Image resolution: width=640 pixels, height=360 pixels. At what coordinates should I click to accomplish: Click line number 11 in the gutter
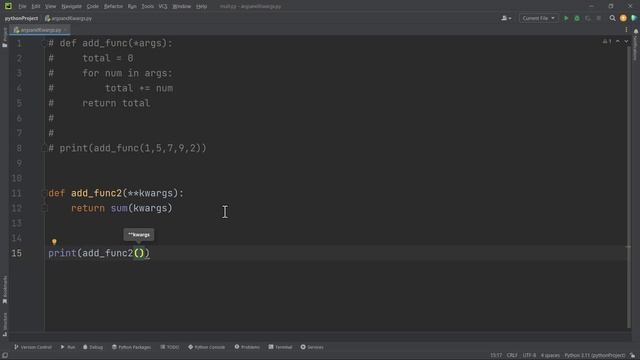16,193
